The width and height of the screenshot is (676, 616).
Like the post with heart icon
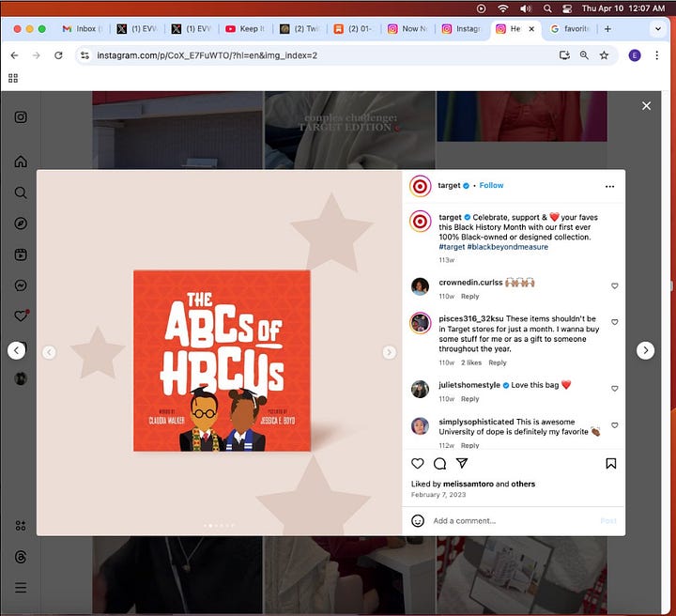click(417, 463)
